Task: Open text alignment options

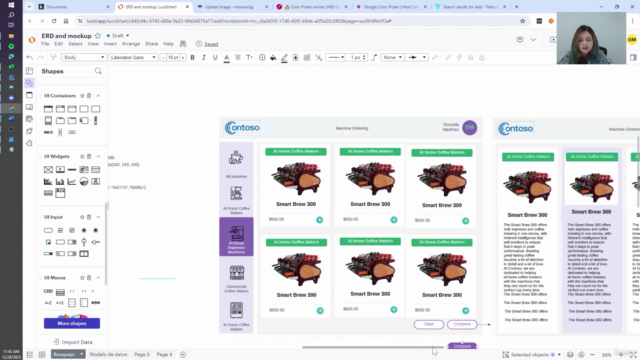Action: tap(238, 58)
